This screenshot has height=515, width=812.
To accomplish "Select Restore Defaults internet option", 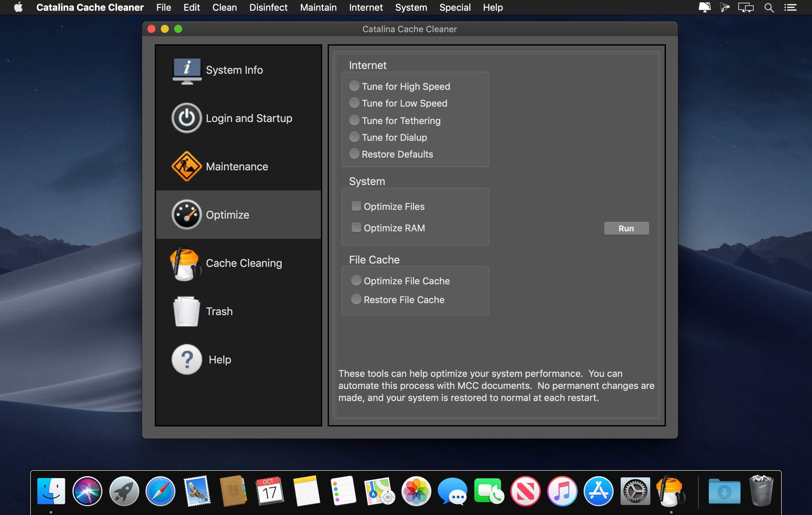I will (x=391, y=154).
